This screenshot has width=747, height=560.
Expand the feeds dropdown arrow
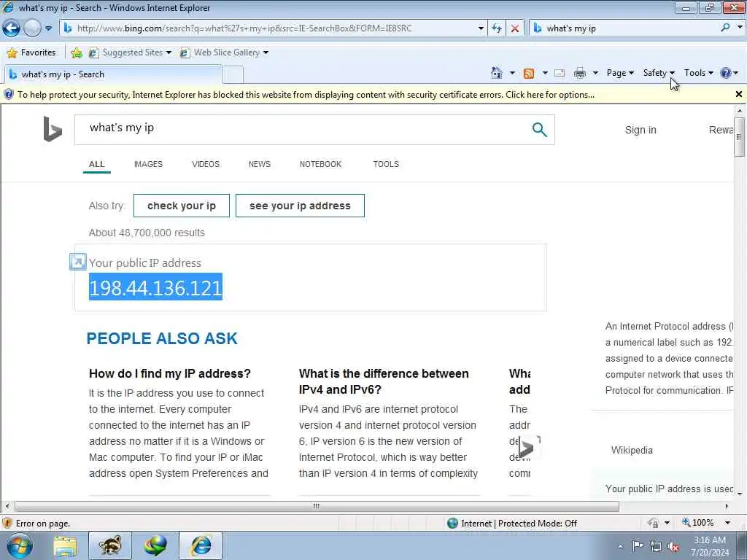tap(545, 73)
